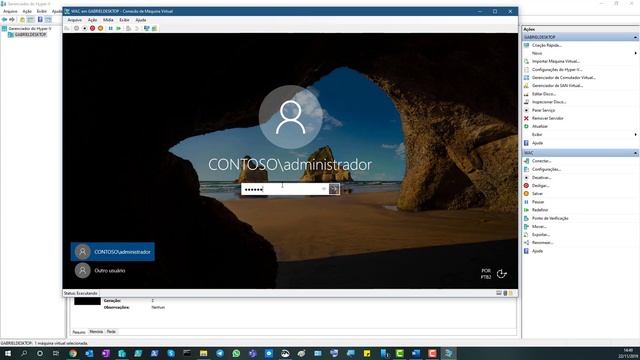
Task: Toggle the Action pane icon in Hyper-V Manager toolbar
Action: pyautogui.click(x=48, y=20)
